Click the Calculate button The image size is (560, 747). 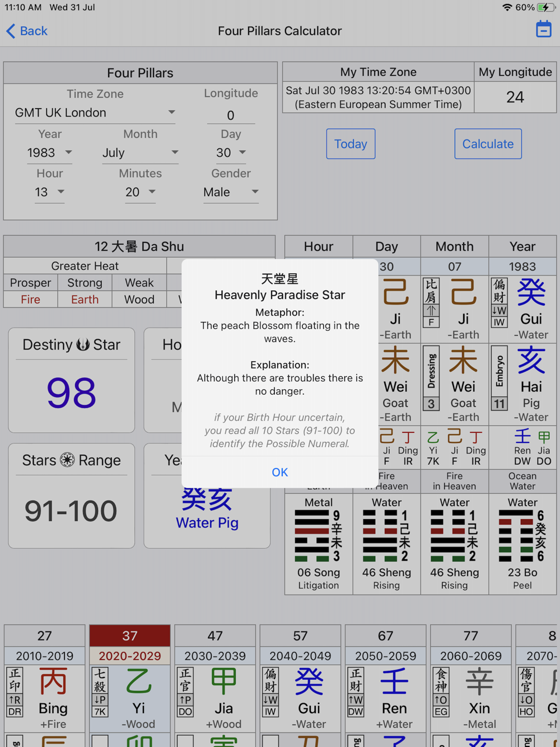[488, 144]
